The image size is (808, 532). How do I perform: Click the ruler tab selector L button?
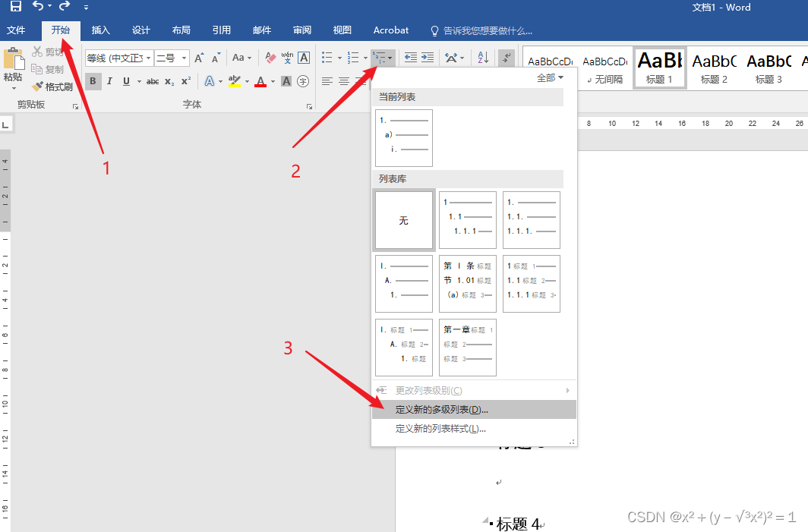click(5, 124)
